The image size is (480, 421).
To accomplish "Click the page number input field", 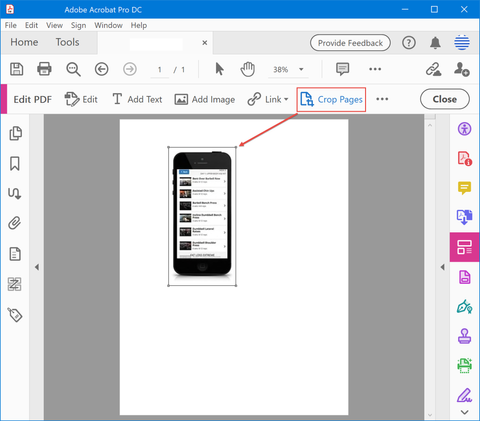I will 160,69.
